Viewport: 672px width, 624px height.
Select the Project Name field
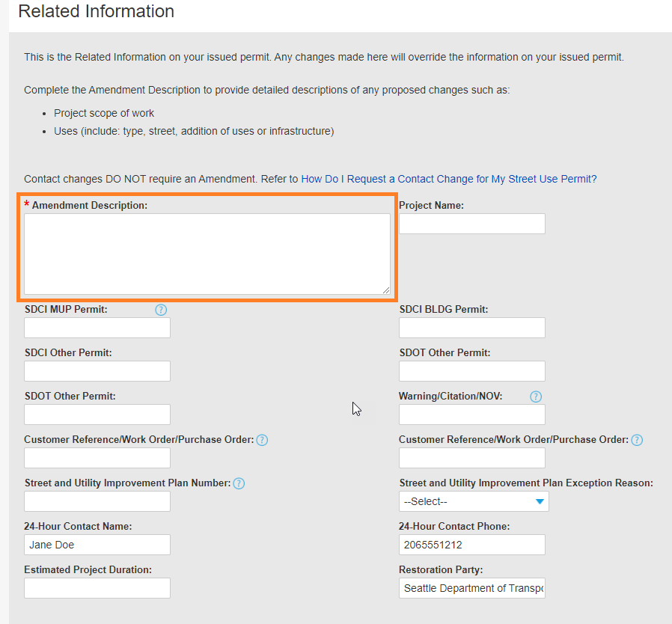[x=471, y=224]
